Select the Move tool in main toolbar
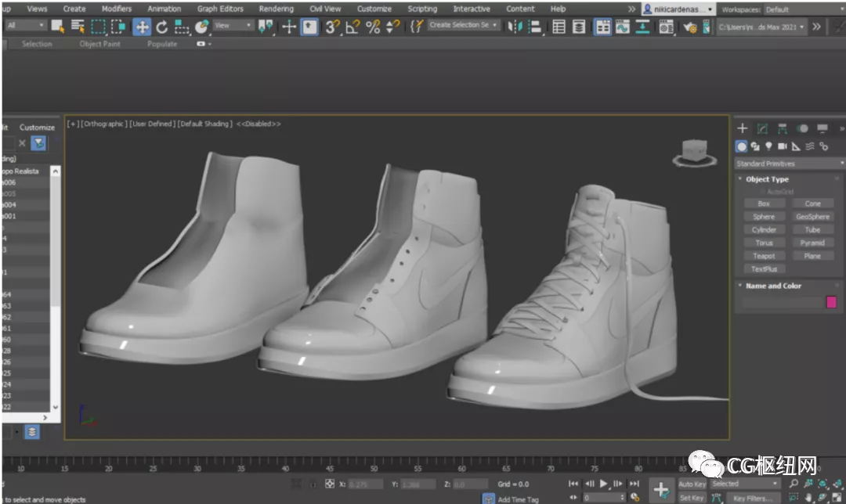The image size is (846, 504). point(142,27)
